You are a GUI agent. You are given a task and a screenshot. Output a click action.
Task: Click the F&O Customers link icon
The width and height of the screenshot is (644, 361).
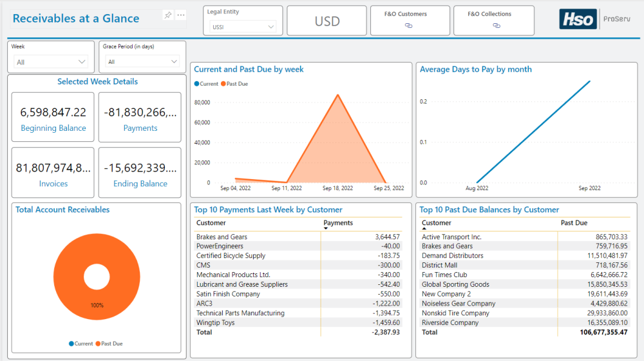(408, 25)
